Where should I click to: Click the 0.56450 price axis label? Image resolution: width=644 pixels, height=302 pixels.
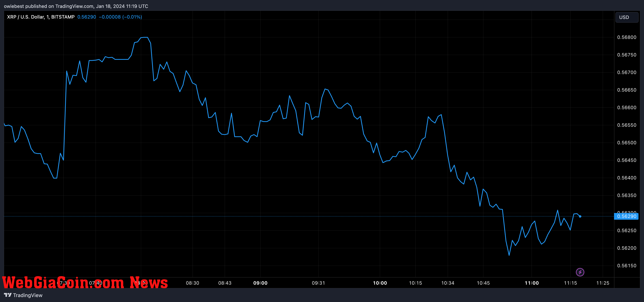click(627, 160)
